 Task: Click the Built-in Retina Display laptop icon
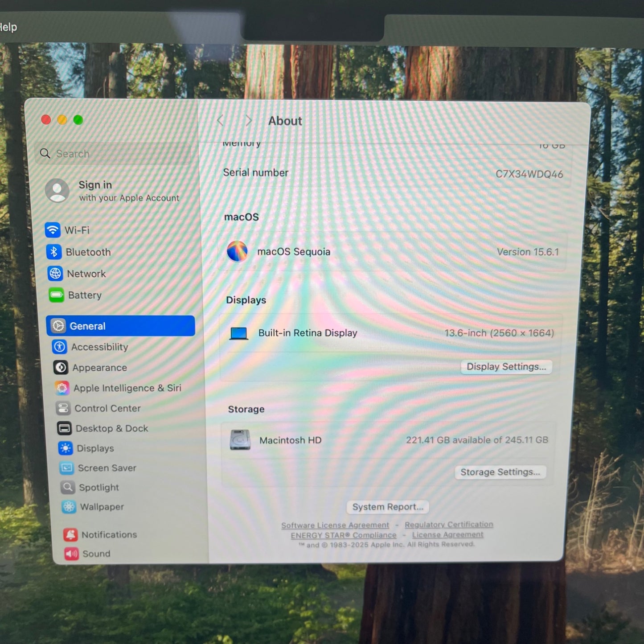(238, 333)
